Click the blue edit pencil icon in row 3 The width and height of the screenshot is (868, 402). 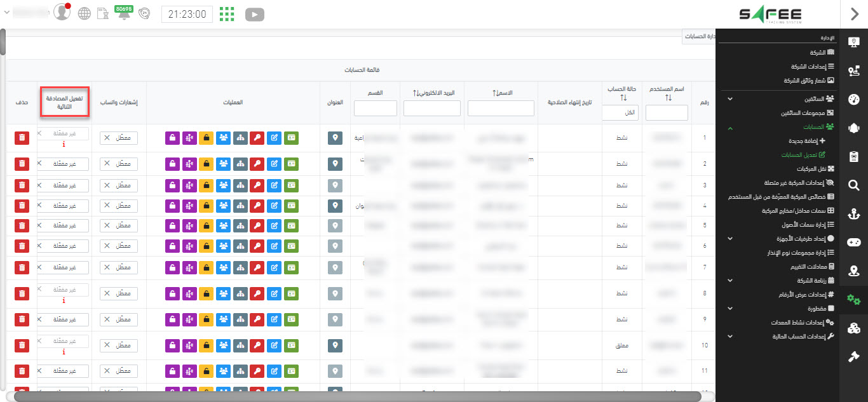[x=274, y=185]
